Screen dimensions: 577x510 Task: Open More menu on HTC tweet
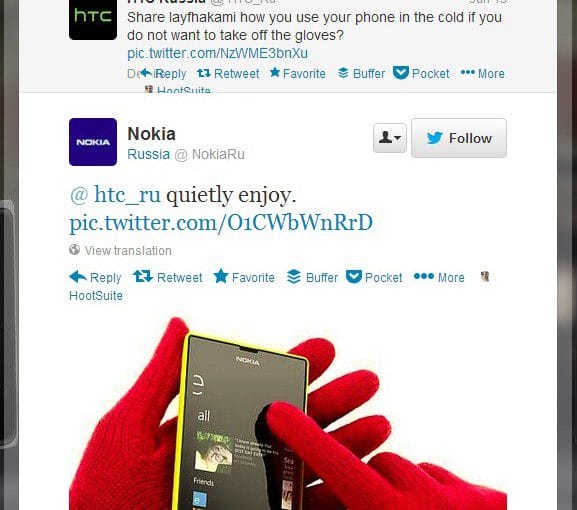[482, 74]
